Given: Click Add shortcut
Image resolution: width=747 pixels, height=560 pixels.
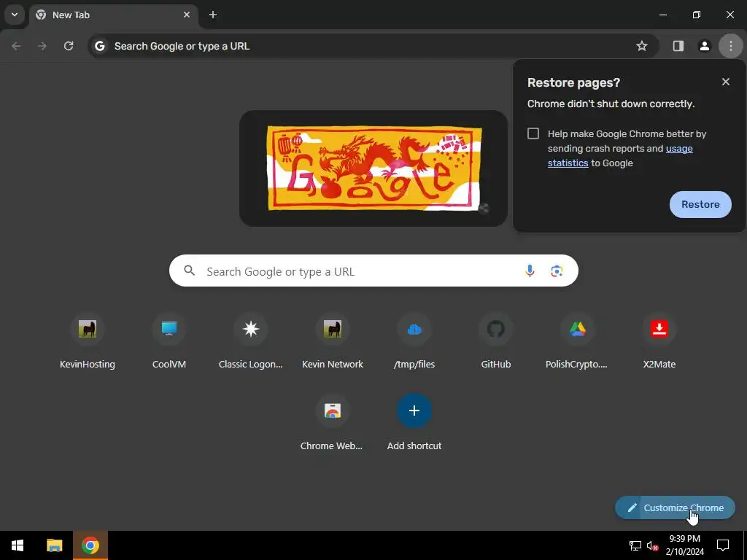Looking at the screenshot, I should point(414,424).
